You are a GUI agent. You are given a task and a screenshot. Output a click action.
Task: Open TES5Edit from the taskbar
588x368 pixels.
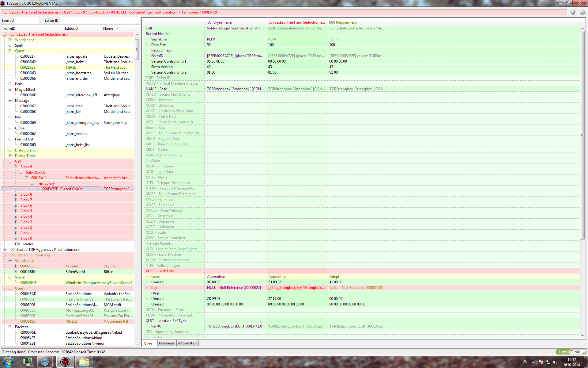(65, 362)
